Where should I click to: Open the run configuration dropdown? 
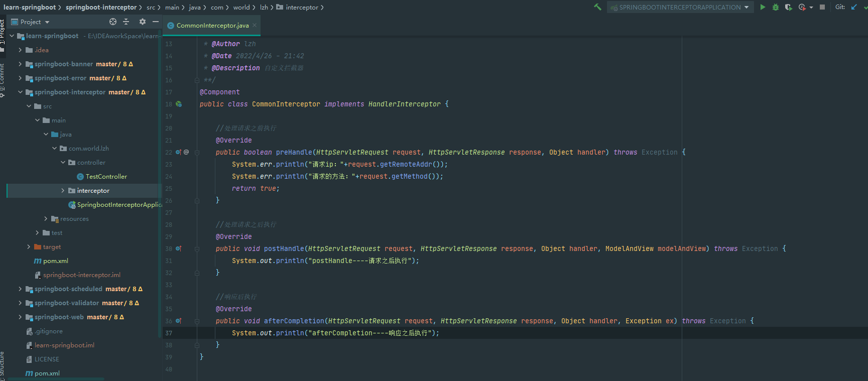click(x=680, y=7)
